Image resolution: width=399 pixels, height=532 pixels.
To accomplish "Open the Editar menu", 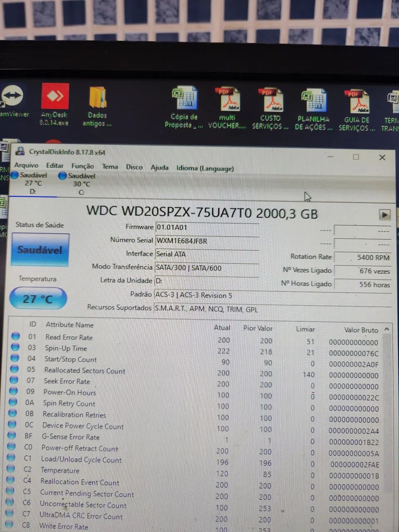I will [55, 165].
